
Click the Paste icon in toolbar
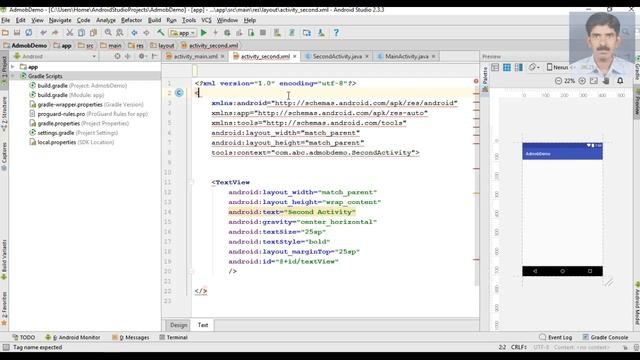click(93, 33)
